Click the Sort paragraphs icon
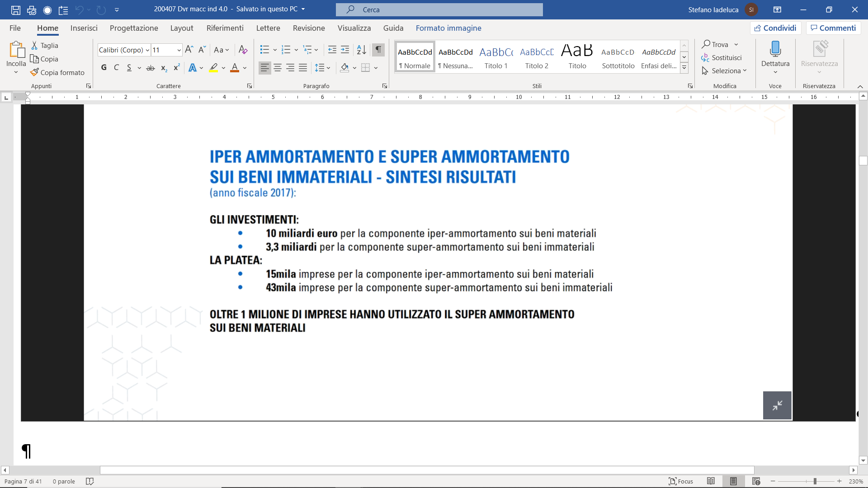Viewport: 868px width, 488px height. pos(361,50)
